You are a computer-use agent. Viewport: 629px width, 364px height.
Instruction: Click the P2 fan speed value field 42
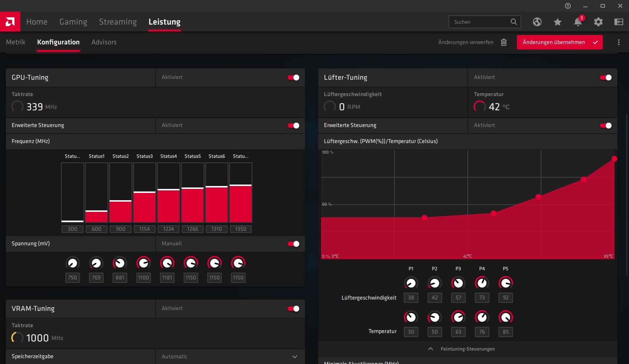pyautogui.click(x=435, y=297)
